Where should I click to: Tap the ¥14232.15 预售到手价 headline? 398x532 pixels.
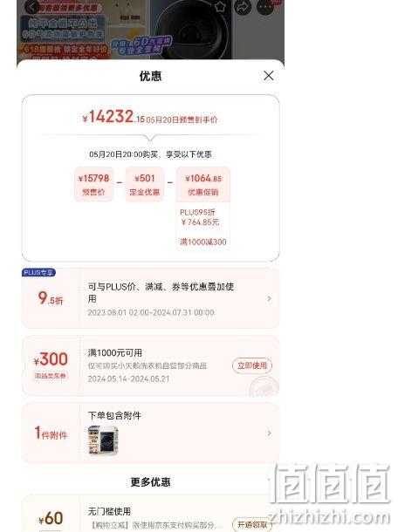coord(150,117)
